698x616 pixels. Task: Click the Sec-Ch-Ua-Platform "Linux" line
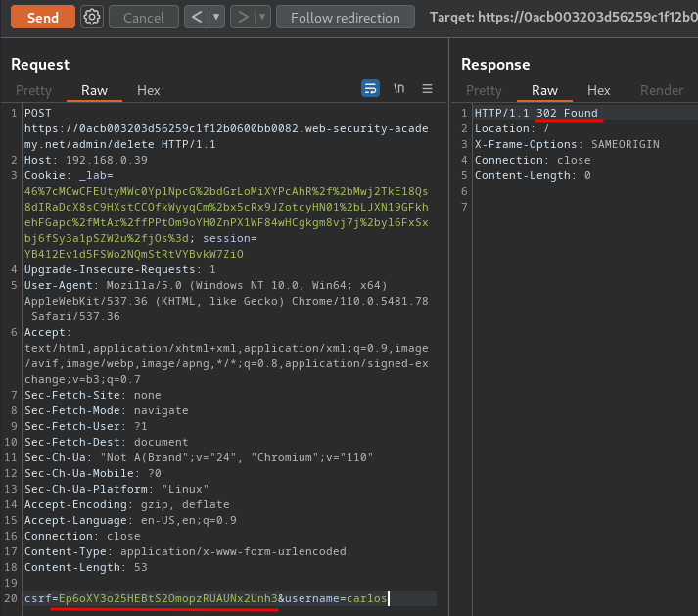click(116, 489)
